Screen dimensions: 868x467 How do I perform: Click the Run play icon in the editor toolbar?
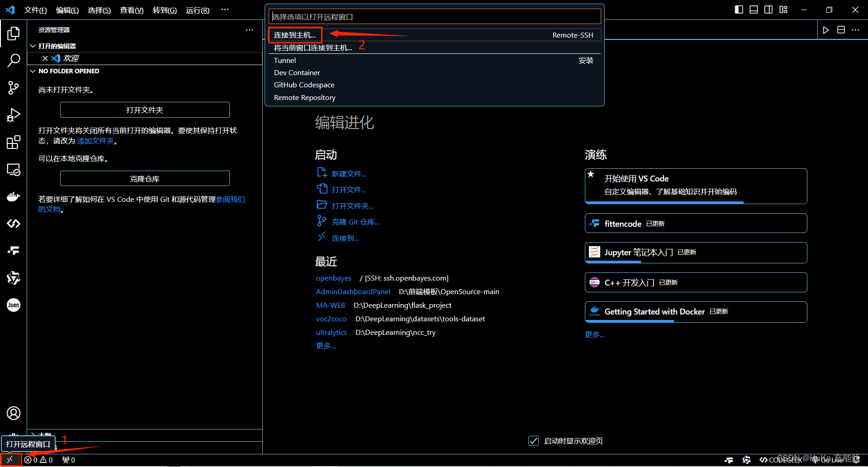click(x=826, y=30)
